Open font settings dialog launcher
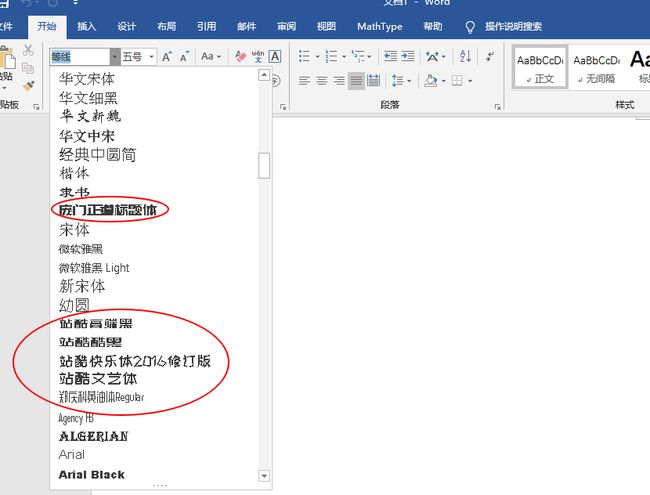Image resolution: width=650 pixels, height=495 pixels. pos(283,107)
